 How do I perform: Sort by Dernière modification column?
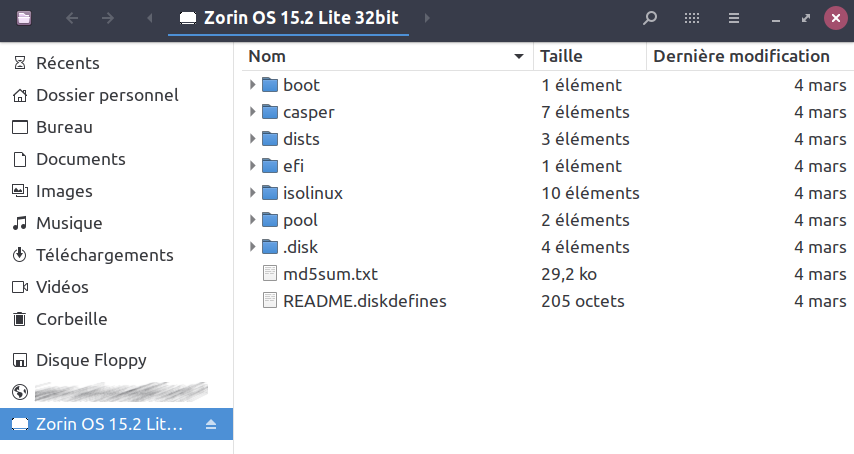pyautogui.click(x=741, y=56)
